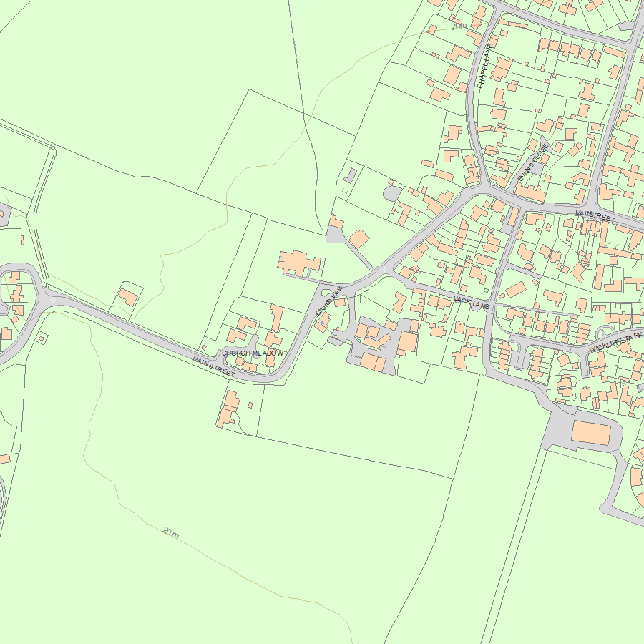Click MAIN STREET label below Church Meadow

click(213, 367)
